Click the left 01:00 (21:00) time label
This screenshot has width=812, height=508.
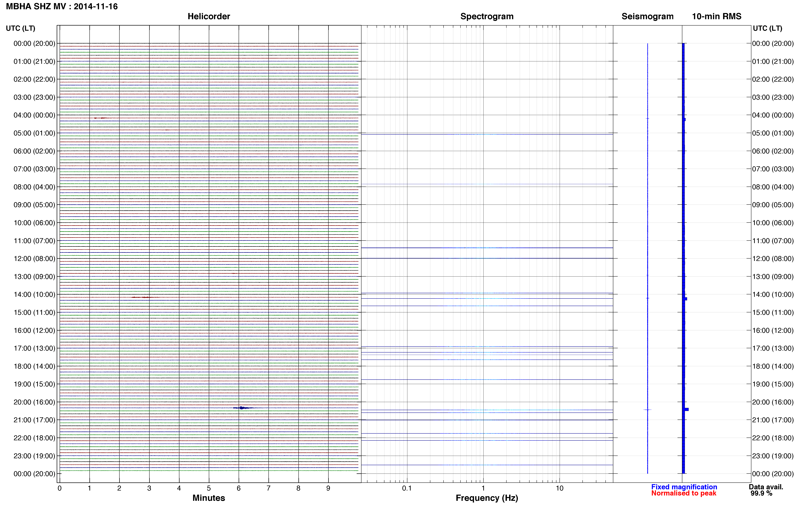pyautogui.click(x=34, y=62)
